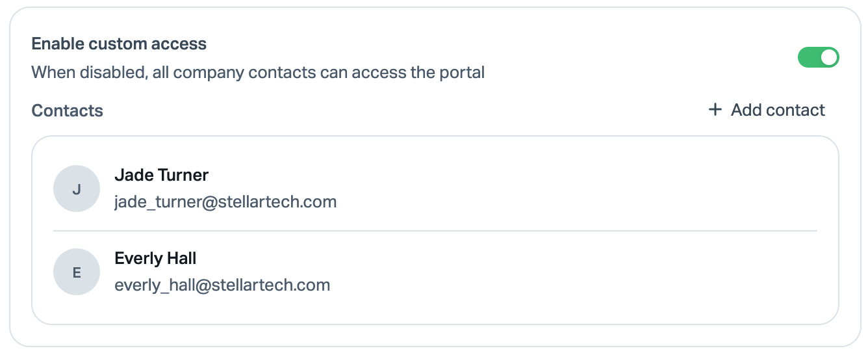Click the letter J inside the avatar

(x=77, y=189)
